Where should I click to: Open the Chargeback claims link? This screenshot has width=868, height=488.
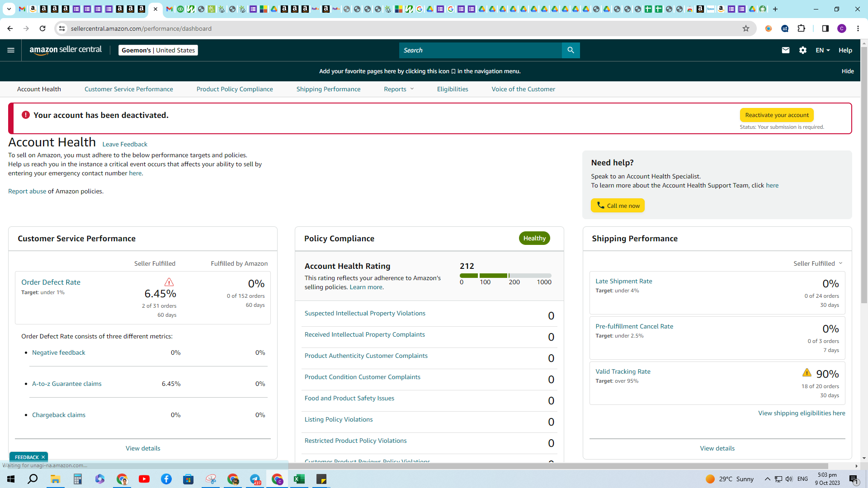pyautogui.click(x=59, y=415)
